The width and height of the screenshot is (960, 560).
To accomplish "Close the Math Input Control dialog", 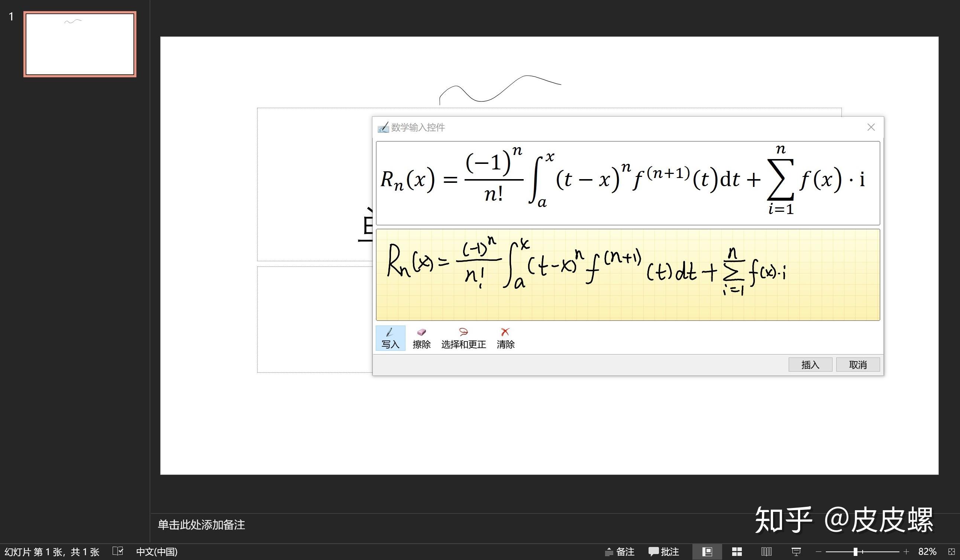I will coord(871,127).
